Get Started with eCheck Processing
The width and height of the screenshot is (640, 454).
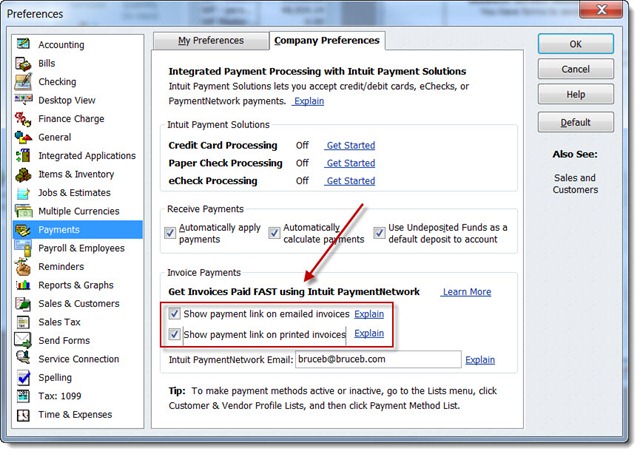(350, 181)
